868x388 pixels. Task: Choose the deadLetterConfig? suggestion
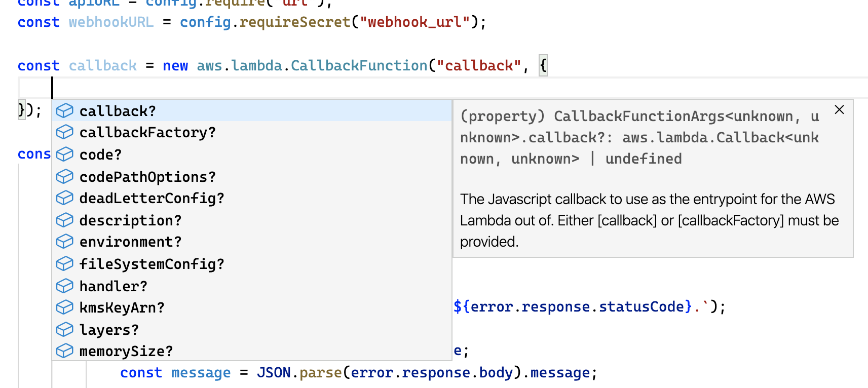pos(252,198)
